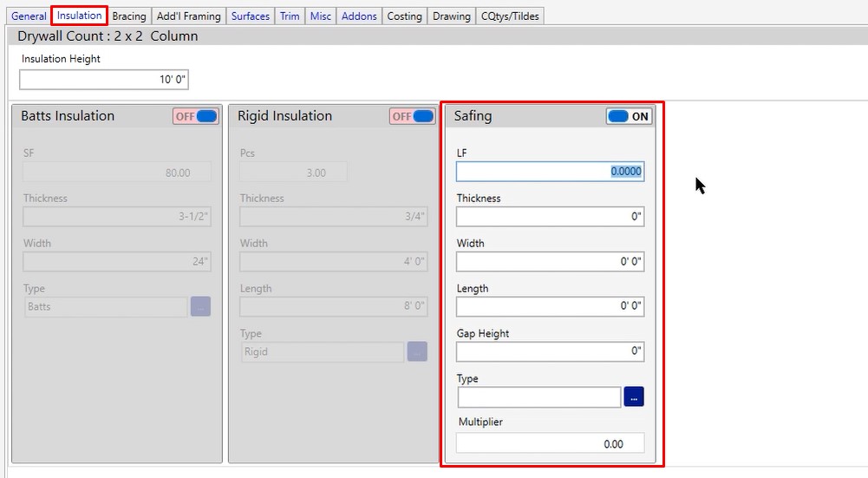This screenshot has width=868, height=478.
Task: Open the Safing Type browse button
Action: (634, 397)
